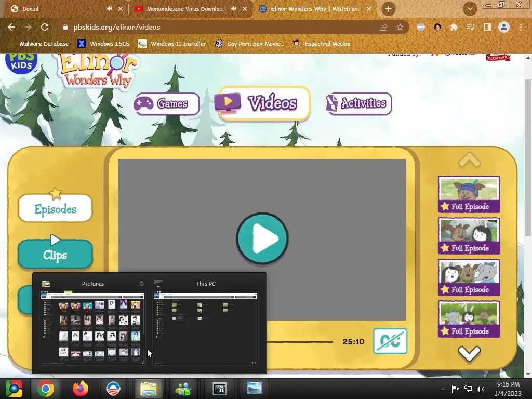Go back to previous page in Chrome
Viewport: 532px width, 399px height.
pyautogui.click(x=11, y=27)
